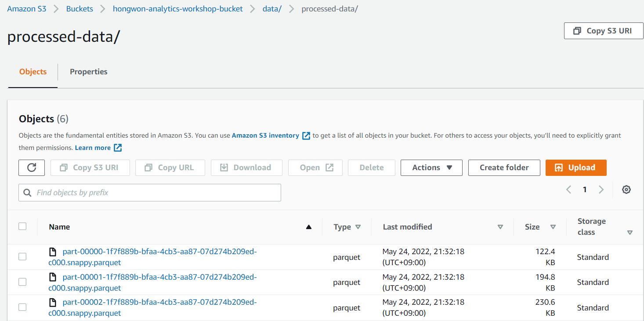Open table preferences gear icon
The image size is (644, 321).
click(x=626, y=190)
